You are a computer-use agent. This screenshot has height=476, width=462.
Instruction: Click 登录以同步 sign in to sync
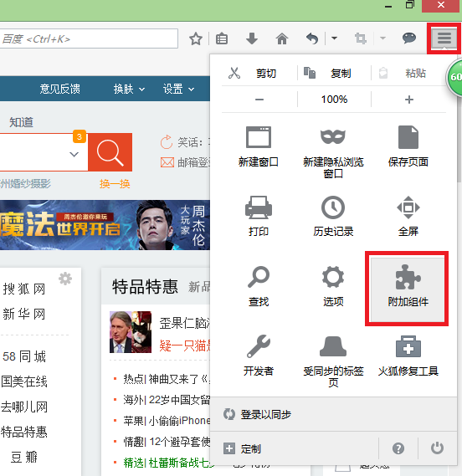click(333, 414)
